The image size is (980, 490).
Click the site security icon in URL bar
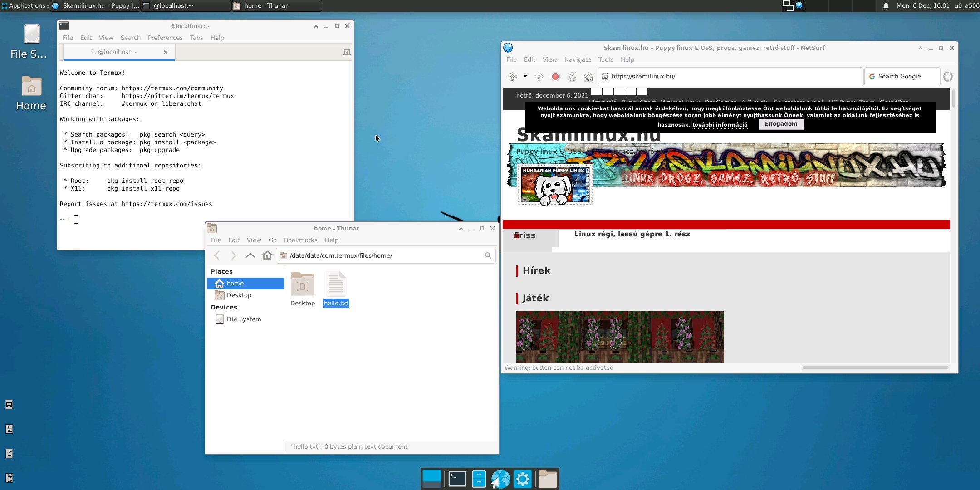pyautogui.click(x=605, y=77)
